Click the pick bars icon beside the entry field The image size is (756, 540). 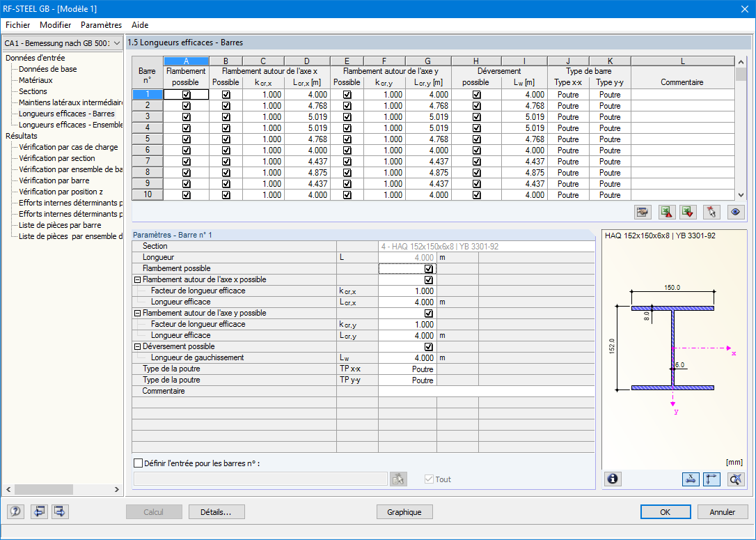click(398, 479)
